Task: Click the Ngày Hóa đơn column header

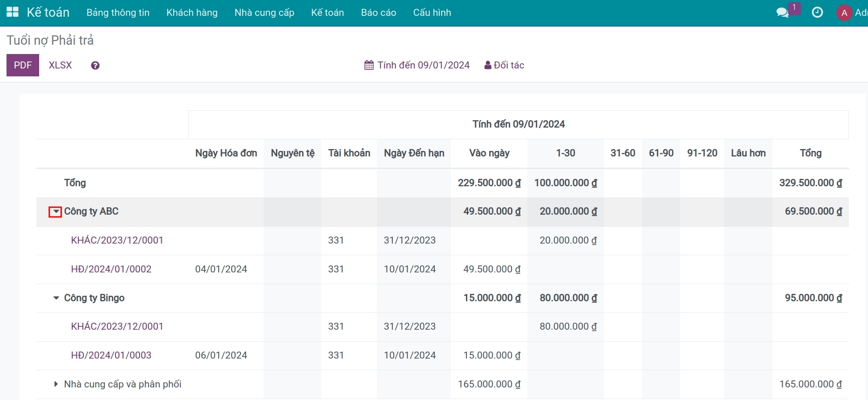Action: [226, 153]
